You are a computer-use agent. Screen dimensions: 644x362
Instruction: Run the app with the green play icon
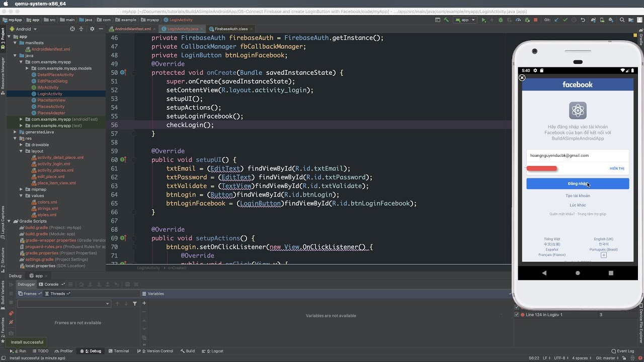click(x=484, y=20)
